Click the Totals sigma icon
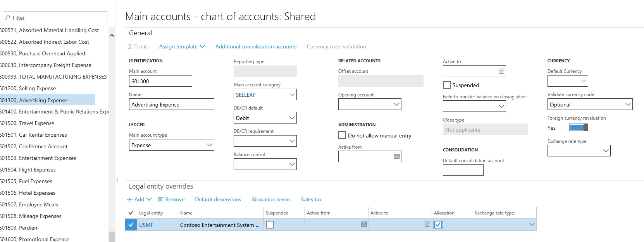 [130, 46]
